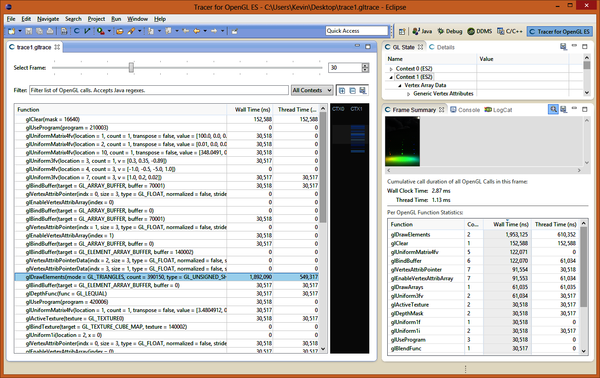Image resolution: width=600 pixels, height=378 pixels.
Task: Click the Filter OpenGL calls text field
Action: (159, 90)
